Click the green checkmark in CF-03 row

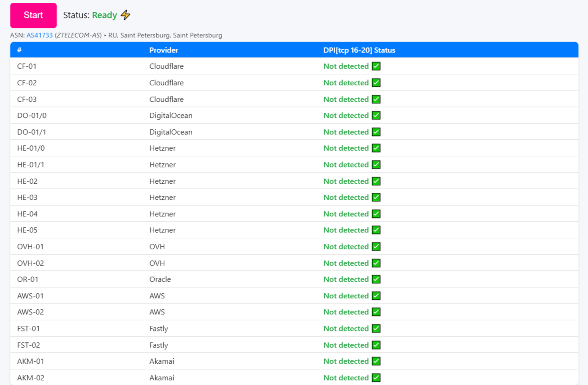coord(376,99)
